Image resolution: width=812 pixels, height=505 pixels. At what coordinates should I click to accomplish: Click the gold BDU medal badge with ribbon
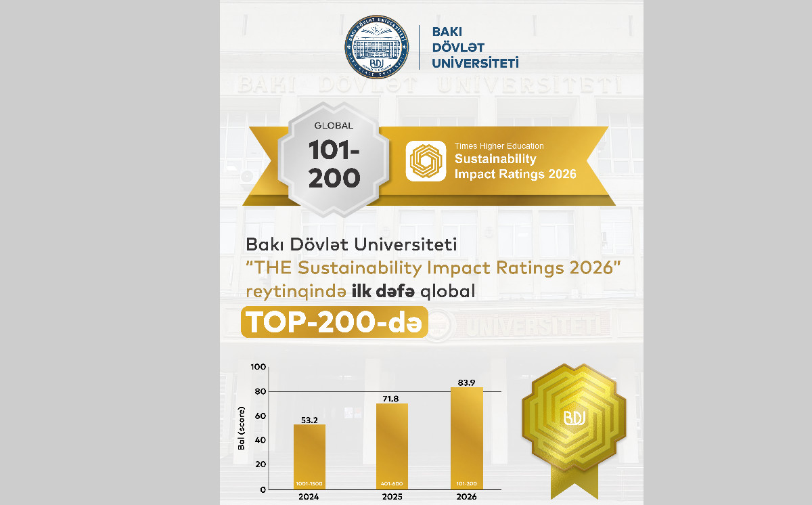pos(574,431)
